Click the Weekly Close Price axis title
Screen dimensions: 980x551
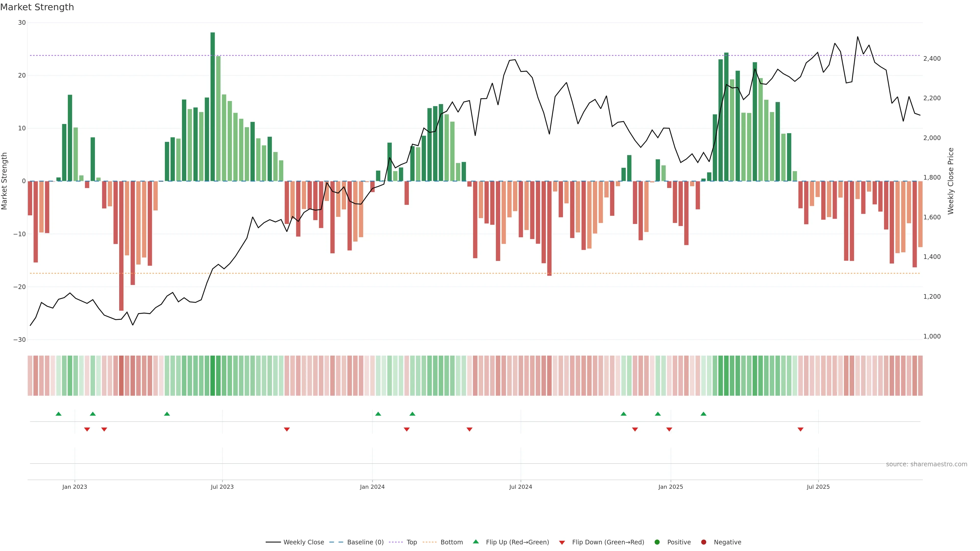point(951,181)
